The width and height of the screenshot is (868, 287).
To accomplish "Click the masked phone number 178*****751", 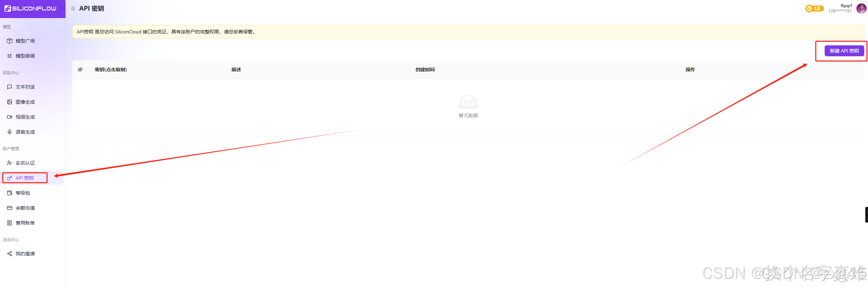I will click(840, 11).
